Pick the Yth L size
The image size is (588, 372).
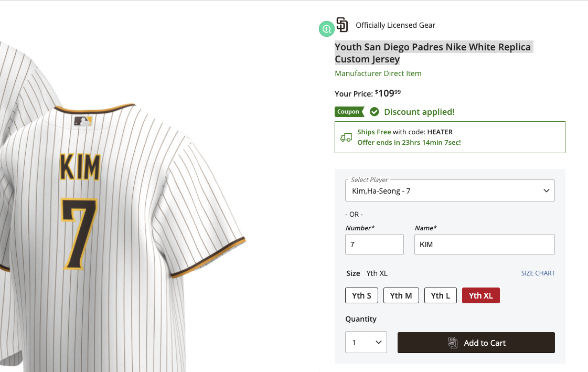440,295
